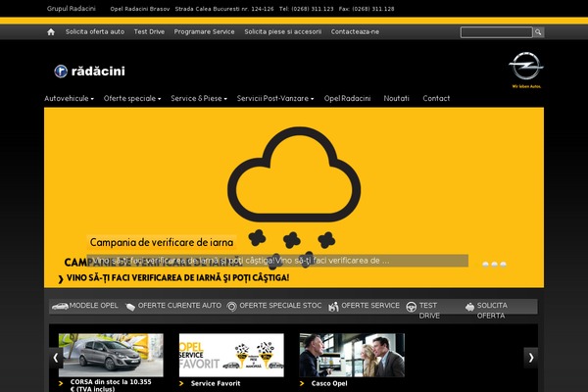This screenshot has height=392, width=588.
Task: Open OFERTE CURENTE AUTO section
Action: click(x=179, y=306)
